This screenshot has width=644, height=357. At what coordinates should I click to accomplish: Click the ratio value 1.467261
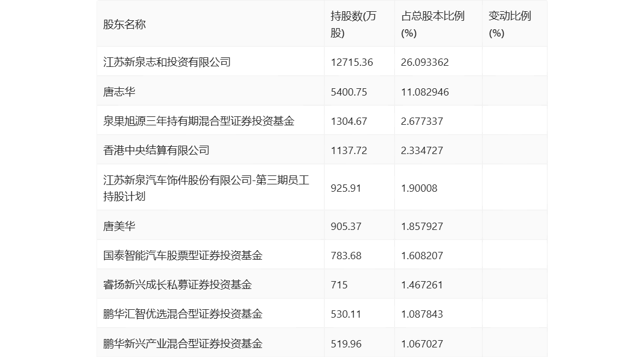click(x=422, y=285)
